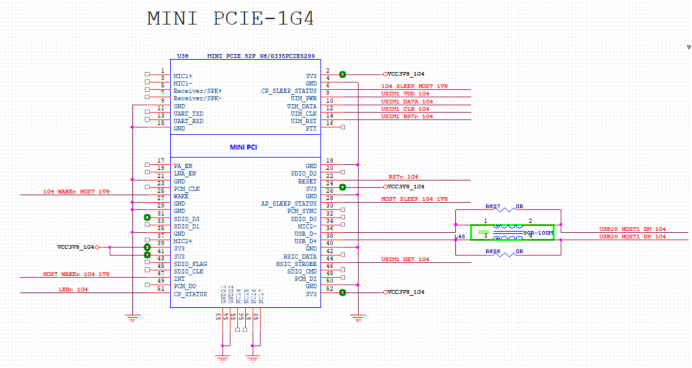Click the USB20 HOST1 DM 1G4 net label
Viewport: 692px width, 368px height.
(x=632, y=229)
